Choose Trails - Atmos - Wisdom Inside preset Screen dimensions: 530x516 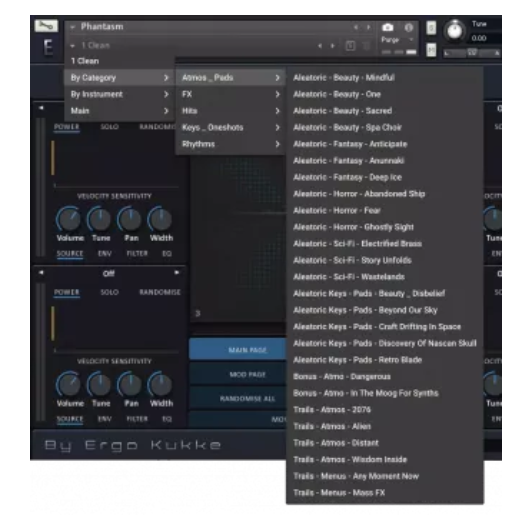385,460
